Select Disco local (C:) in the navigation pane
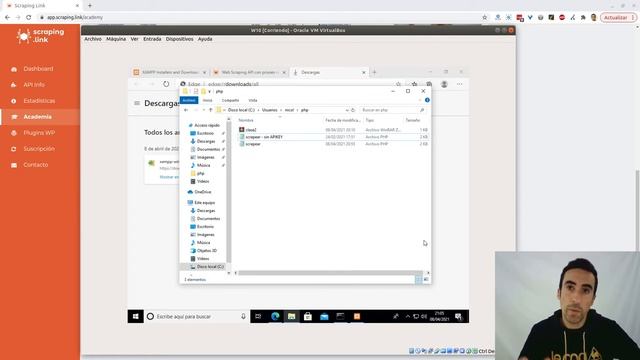Viewport: 640px width, 360px height. (x=210, y=267)
